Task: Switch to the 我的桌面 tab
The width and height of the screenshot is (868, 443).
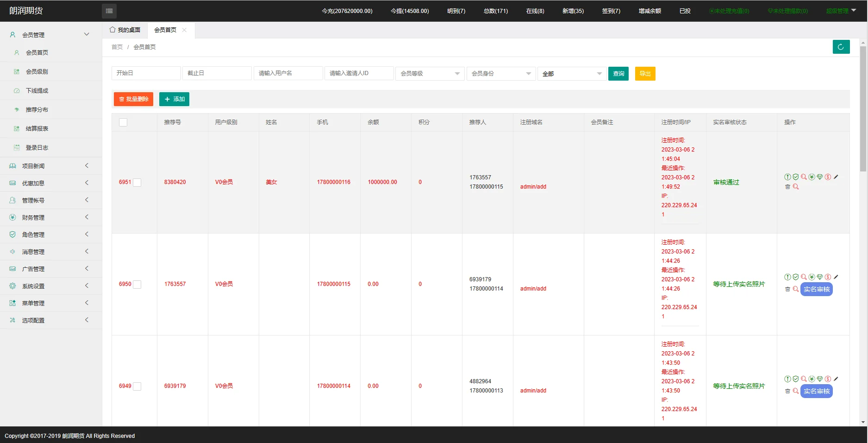Action: [125, 30]
